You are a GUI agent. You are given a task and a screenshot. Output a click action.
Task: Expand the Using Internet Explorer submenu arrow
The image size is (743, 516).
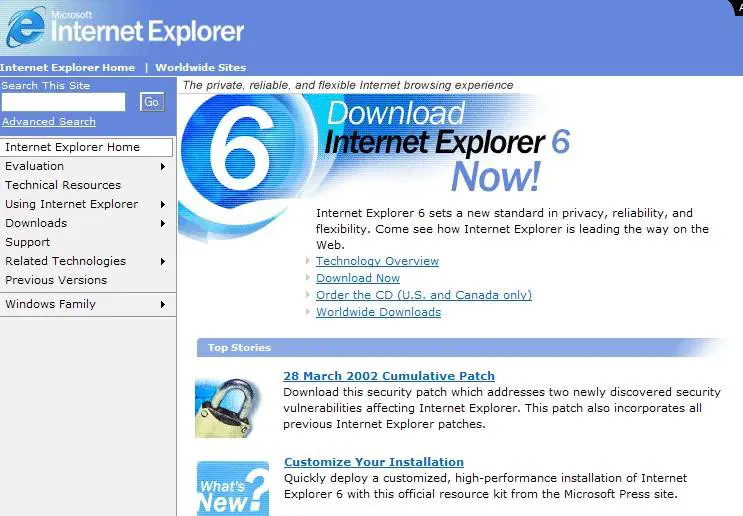(162, 204)
